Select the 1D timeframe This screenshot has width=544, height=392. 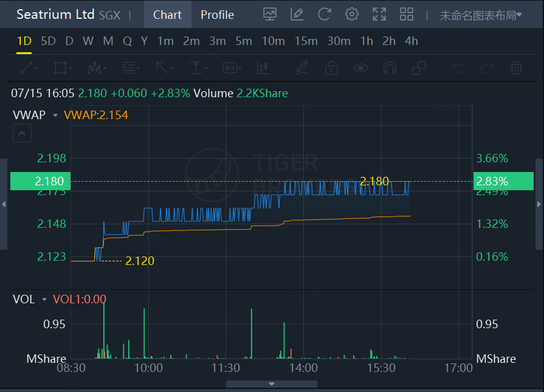(24, 41)
